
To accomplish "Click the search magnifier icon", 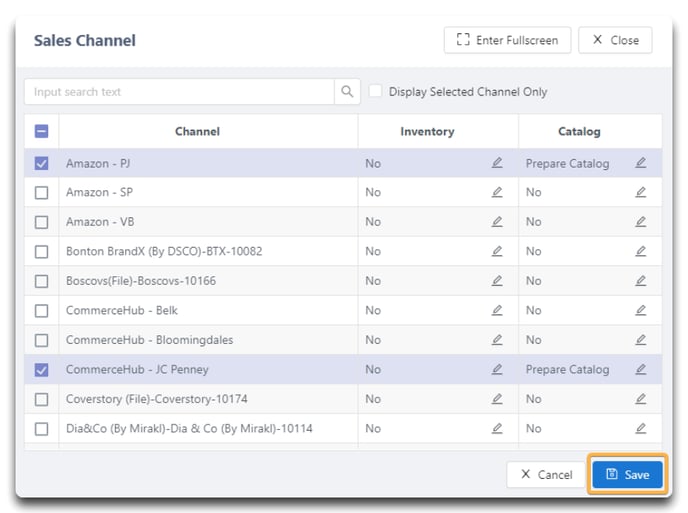I will point(347,92).
